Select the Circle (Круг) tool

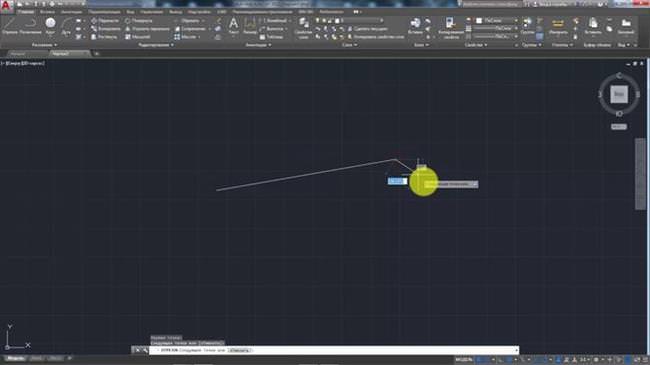pos(50,26)
